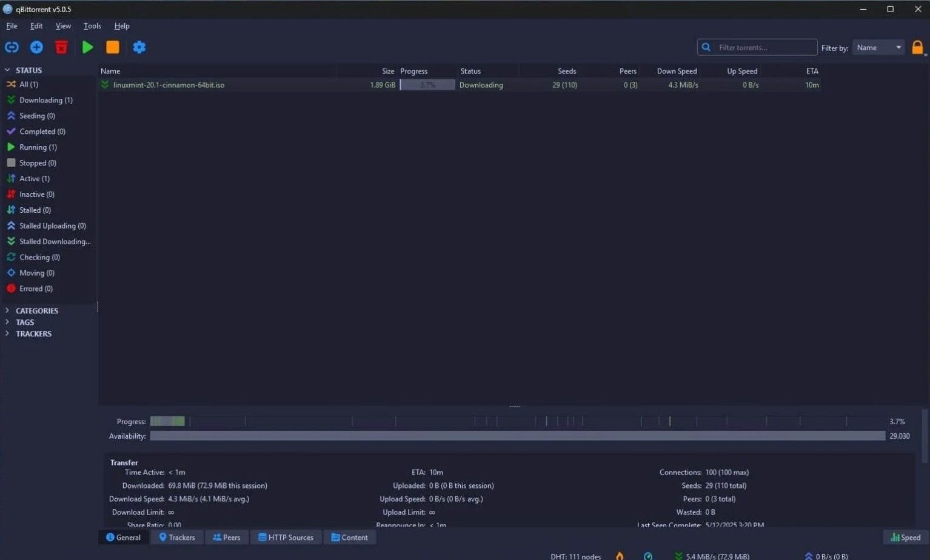Start torrents with the green play icon
The height and width of the screenshot is (560, 930).
87,47
